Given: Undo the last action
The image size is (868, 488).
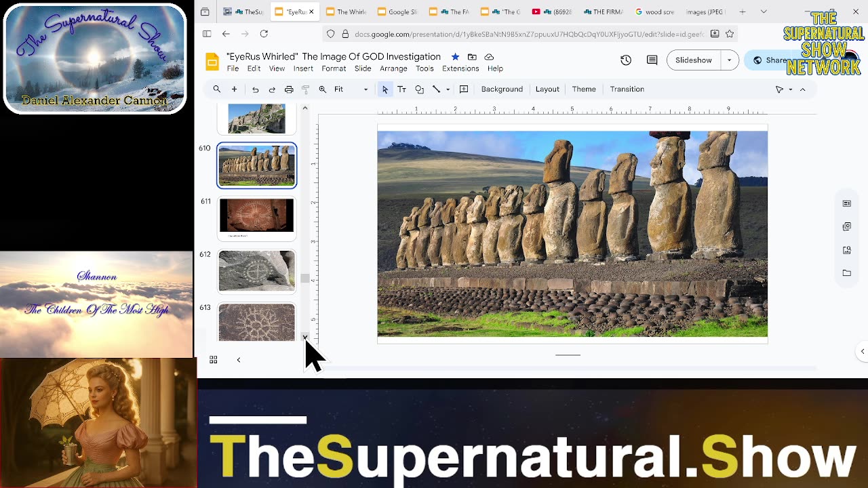Looking at the screenshot, I should pos(255,89).
